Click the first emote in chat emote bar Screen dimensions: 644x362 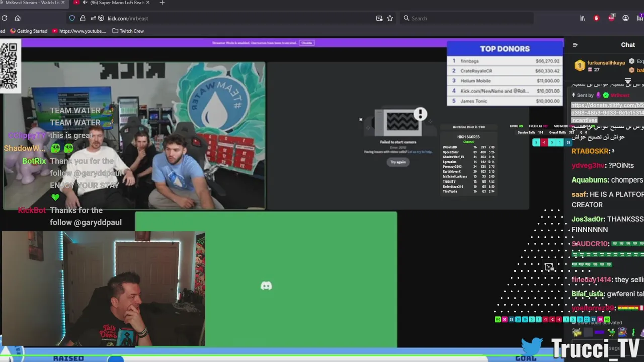click(577, 332)
